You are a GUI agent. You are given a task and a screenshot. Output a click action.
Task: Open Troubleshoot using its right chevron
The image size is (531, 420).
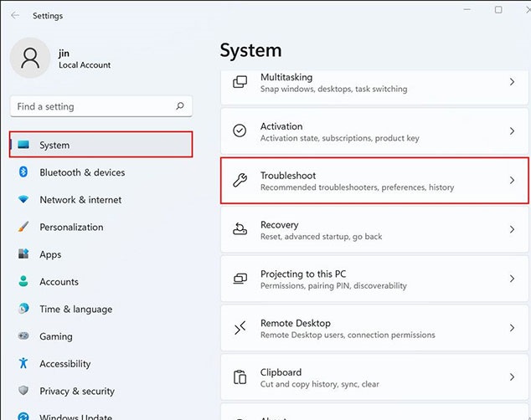(x=512, y=180)
